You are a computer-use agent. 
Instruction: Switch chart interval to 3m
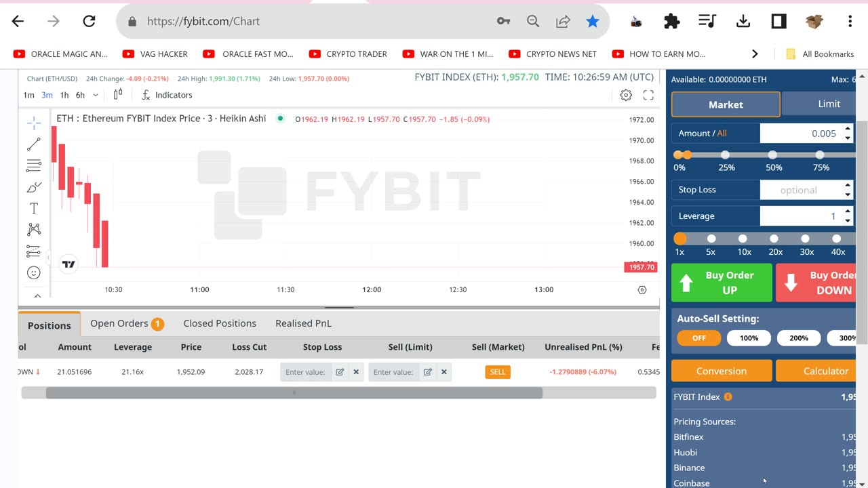[x=47, y=95]
